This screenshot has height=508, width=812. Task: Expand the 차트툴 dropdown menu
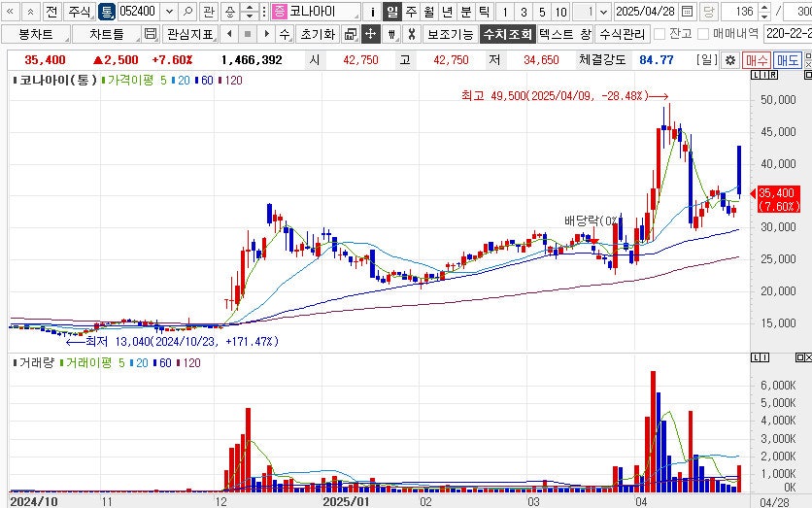point(107,34)
